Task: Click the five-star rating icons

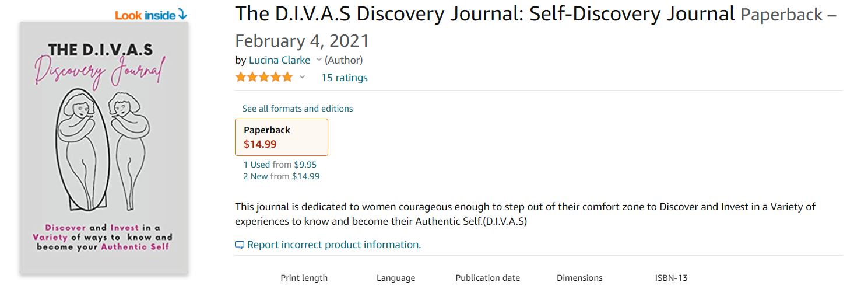Action: 264,78
